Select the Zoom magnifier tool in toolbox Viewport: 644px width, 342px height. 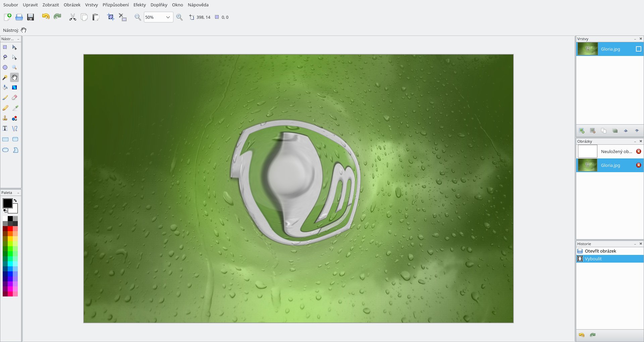pos(14,67)
